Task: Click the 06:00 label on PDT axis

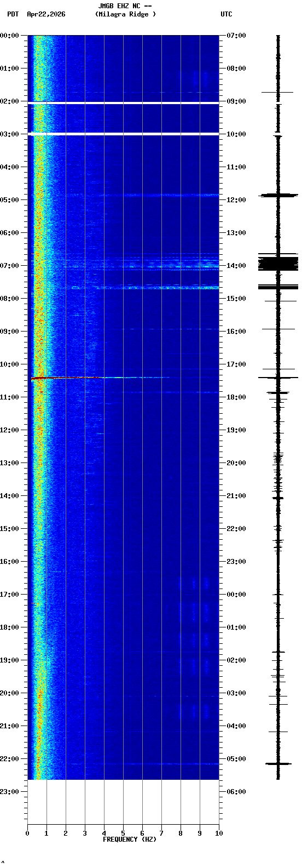Action: [x=9, y=233]
